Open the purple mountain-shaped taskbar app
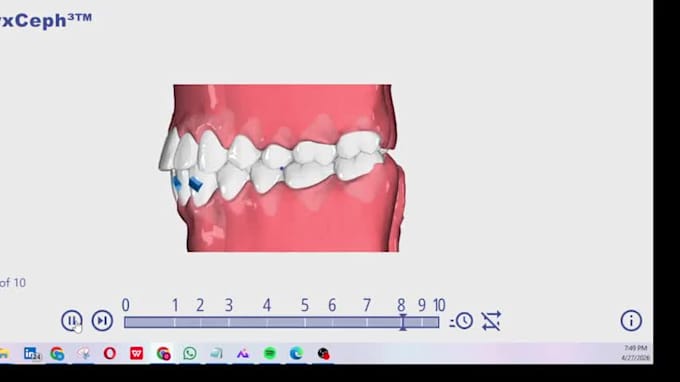680x382 pixels. (243, 354)
